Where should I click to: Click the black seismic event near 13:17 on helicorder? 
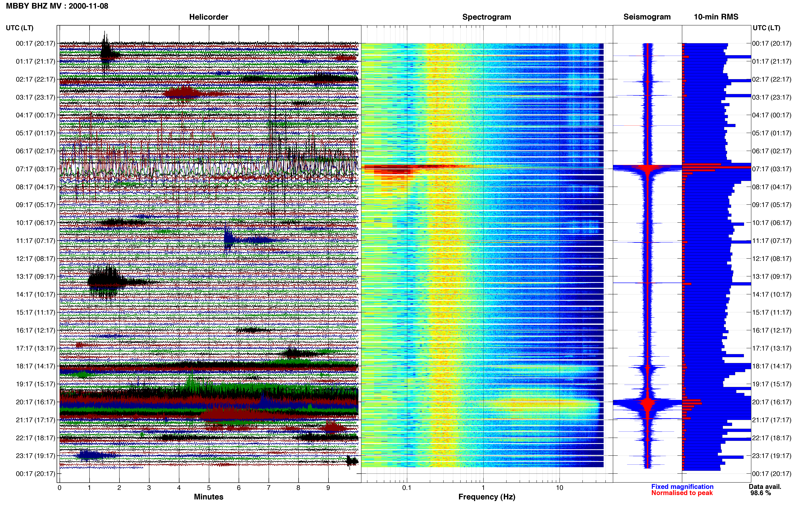point(107,282)
